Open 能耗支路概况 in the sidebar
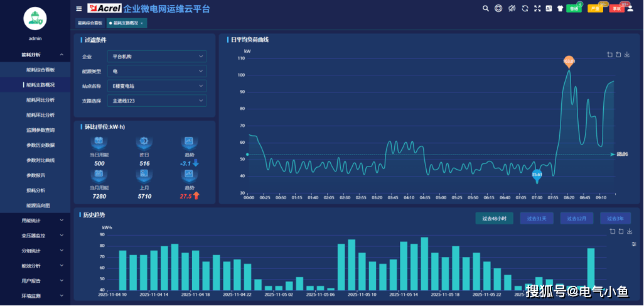Image resolution: width=644 pixels, height=306 pixels. pos(35,85)
